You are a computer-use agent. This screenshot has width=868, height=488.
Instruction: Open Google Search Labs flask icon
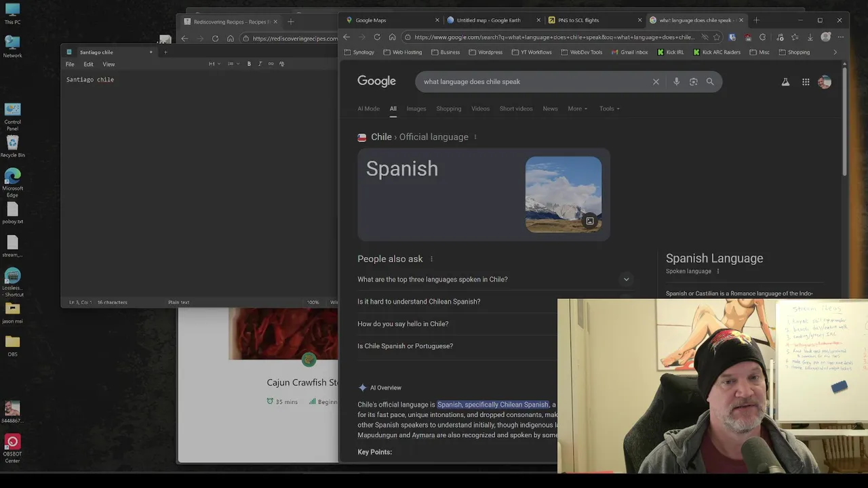[785, 82]
